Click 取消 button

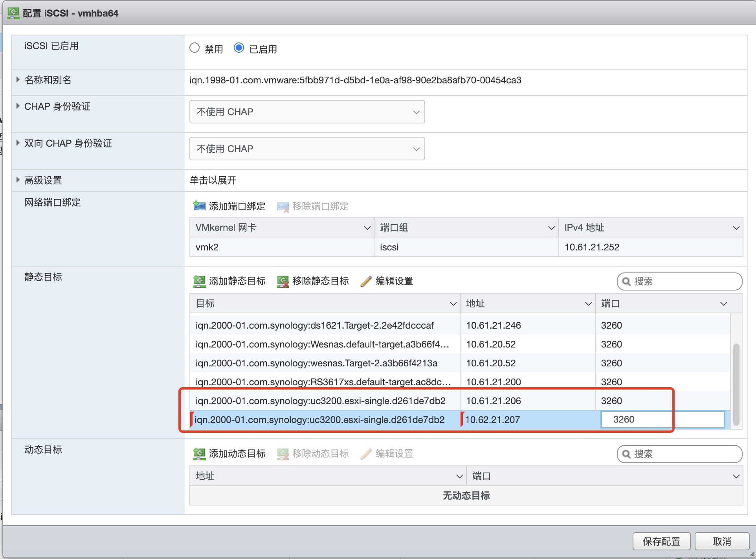pyautogui.click(x=722, y=541)
